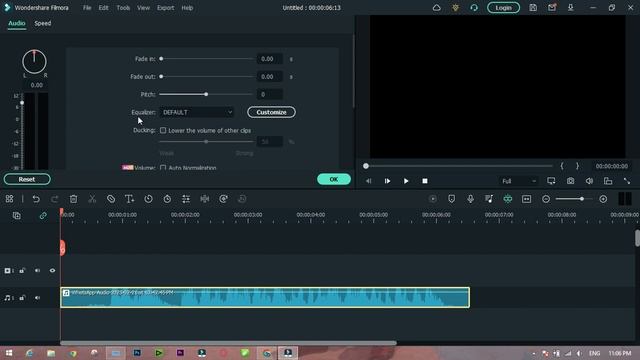The height and width of the screenshot is (360, 640).
Task: Click the Pitch slider handle
Action: [206, 94]
